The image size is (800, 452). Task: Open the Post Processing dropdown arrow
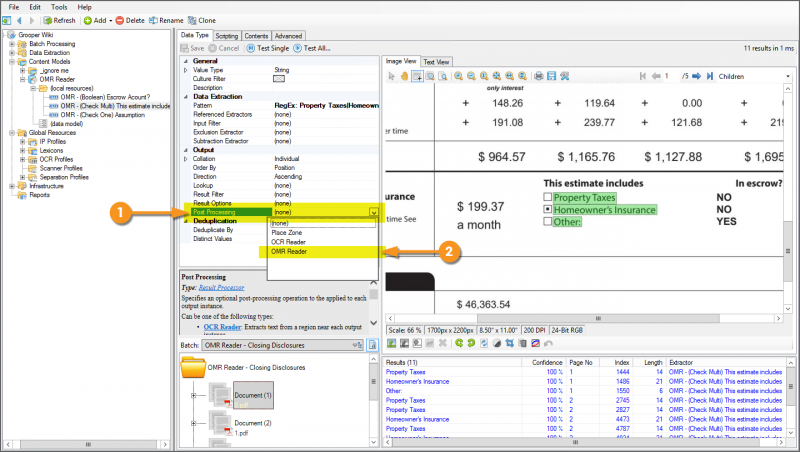[x=372, y=212]
